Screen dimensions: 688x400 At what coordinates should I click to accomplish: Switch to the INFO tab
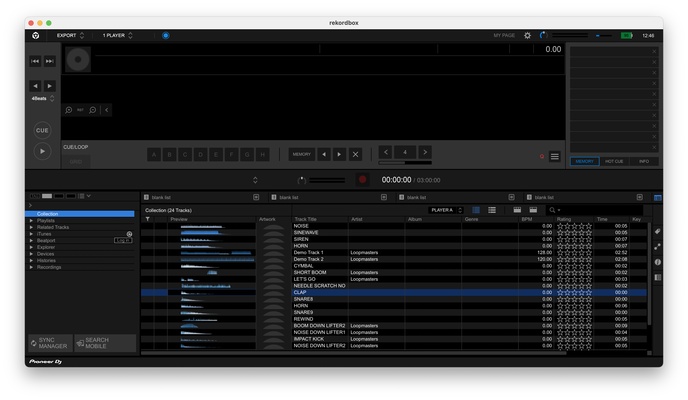click(644, 161)
